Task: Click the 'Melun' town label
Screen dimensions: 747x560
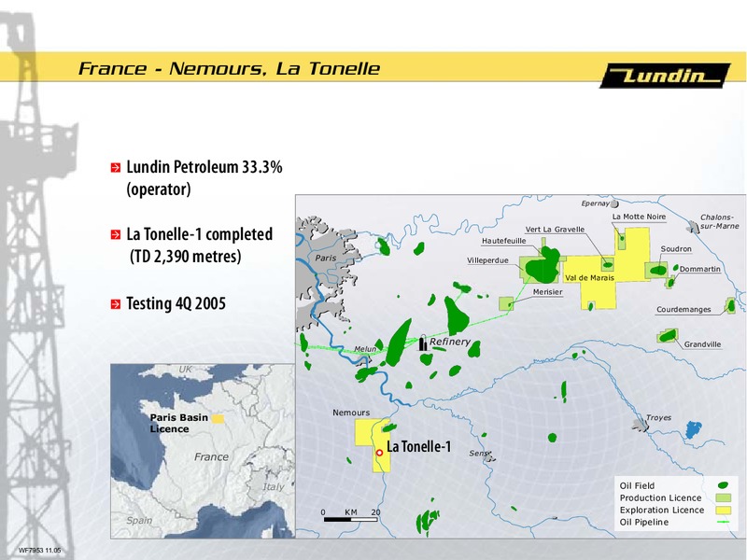Action: (x=365, y=349)
